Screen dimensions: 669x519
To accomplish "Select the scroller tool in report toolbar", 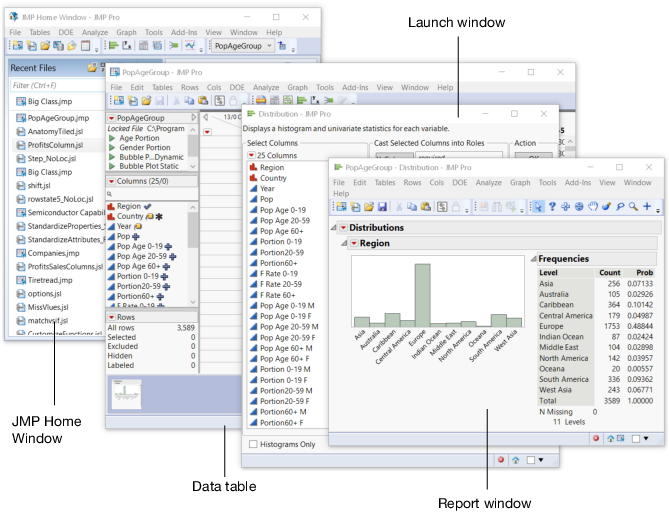I will point(579,207).
